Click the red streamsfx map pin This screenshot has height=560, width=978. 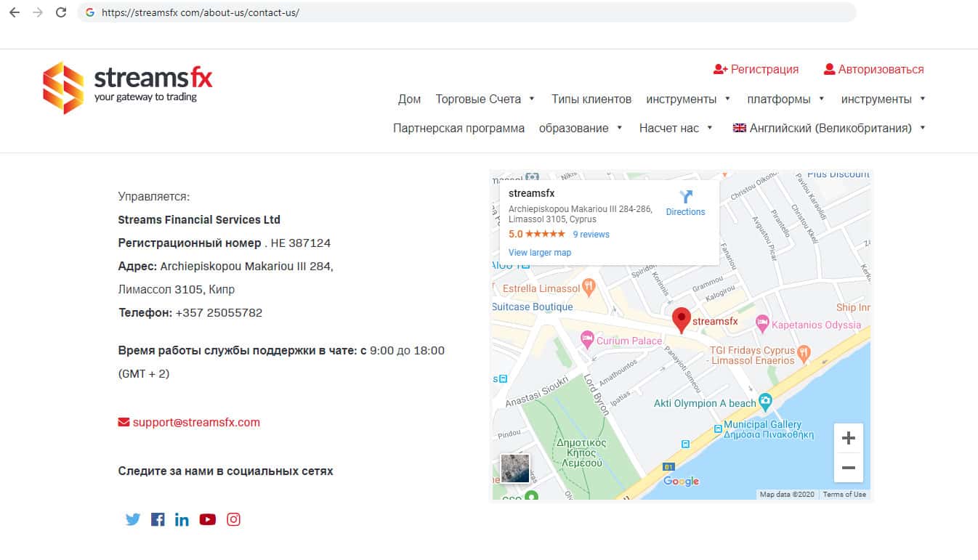click(x=681, y=320)
